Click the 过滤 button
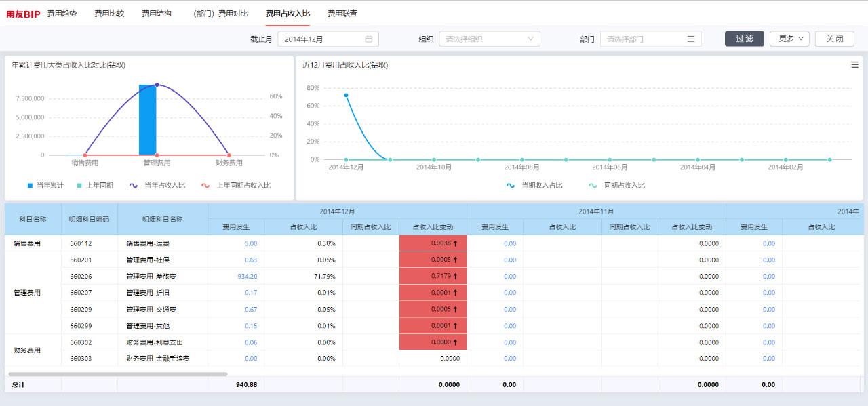Image resolution: width=868 pixels, height=406 pixels. click(745, 39)
